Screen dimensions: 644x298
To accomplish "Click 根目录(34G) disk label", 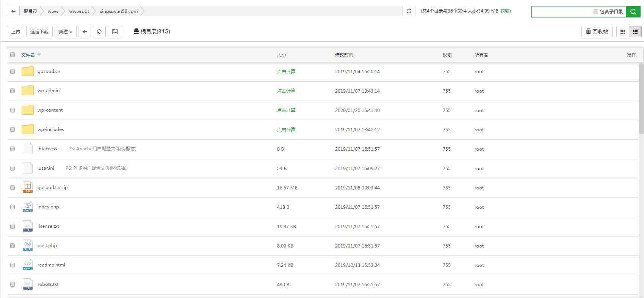I will 155,32.
